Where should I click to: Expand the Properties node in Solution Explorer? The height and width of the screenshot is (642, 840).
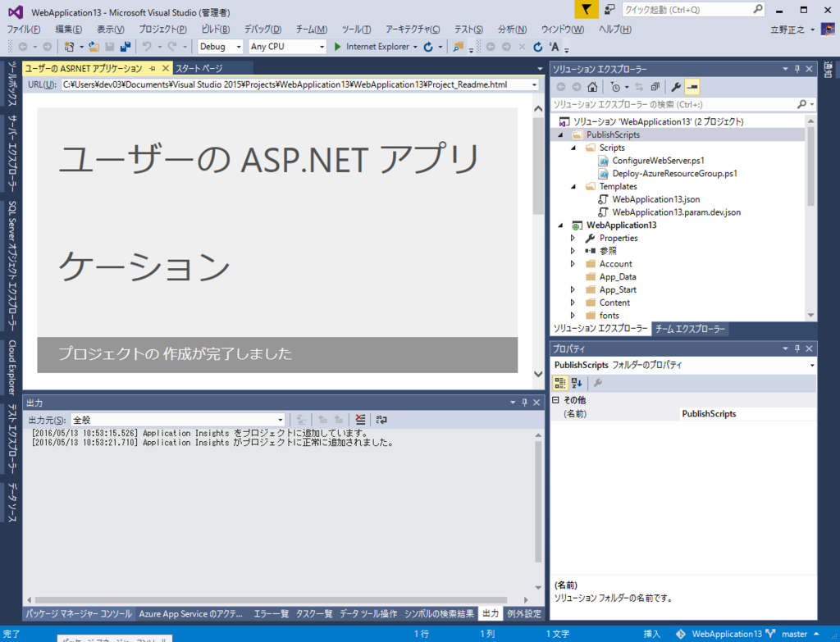pos(573,239)
